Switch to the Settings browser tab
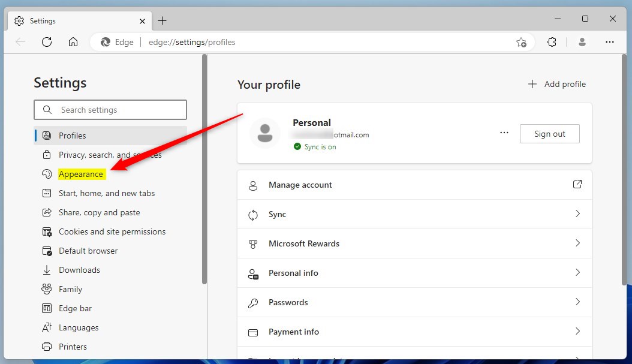Image resolution: width=632 pixels, height=364 pixels. point(72,20)
